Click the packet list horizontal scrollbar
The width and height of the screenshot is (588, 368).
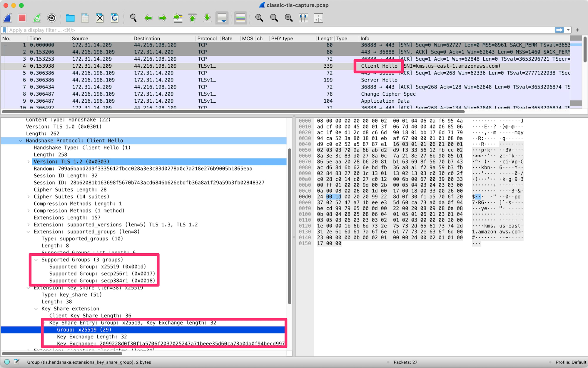pyautogui.click(x=233, y=112)
